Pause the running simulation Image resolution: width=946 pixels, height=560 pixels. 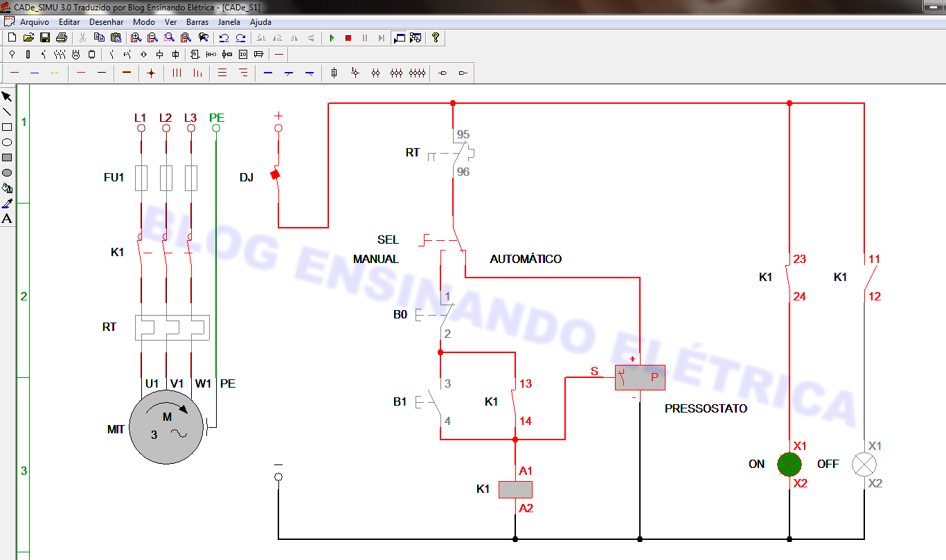(365, 37)
